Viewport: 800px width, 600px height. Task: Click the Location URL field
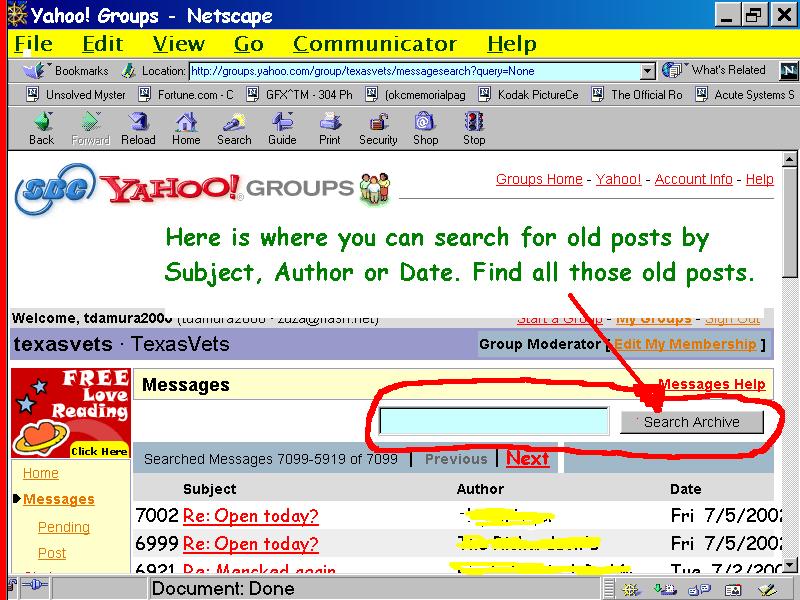[415, 71]
